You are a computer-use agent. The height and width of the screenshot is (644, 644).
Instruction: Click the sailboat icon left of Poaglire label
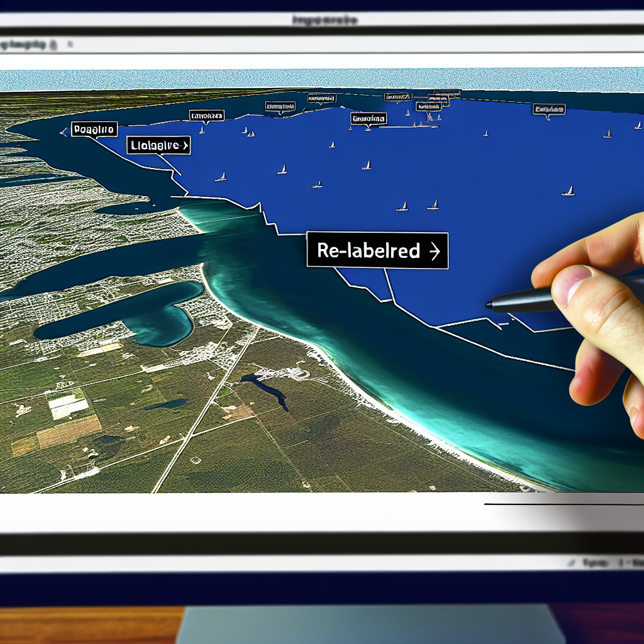click(63, 131)
